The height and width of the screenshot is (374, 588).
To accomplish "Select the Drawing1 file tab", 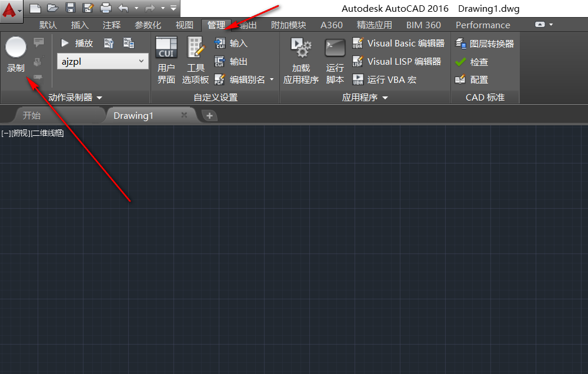I will [133, 115].
